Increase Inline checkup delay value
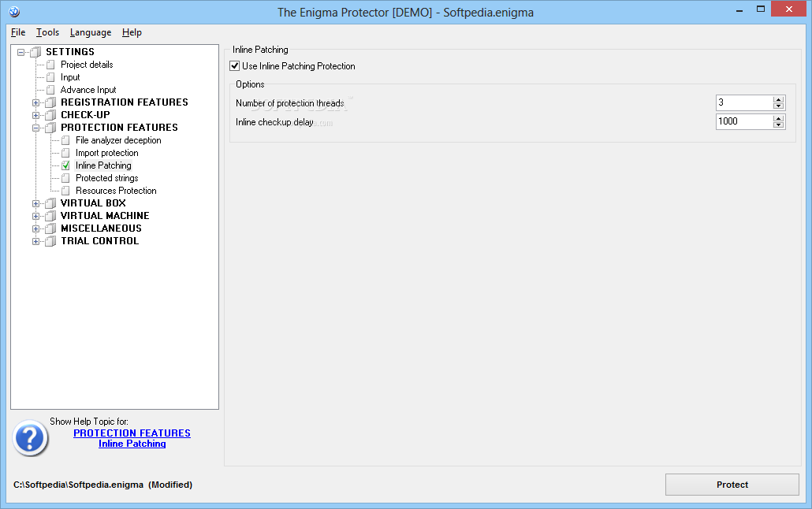This screenshot has width=812, height=509. 778,118
